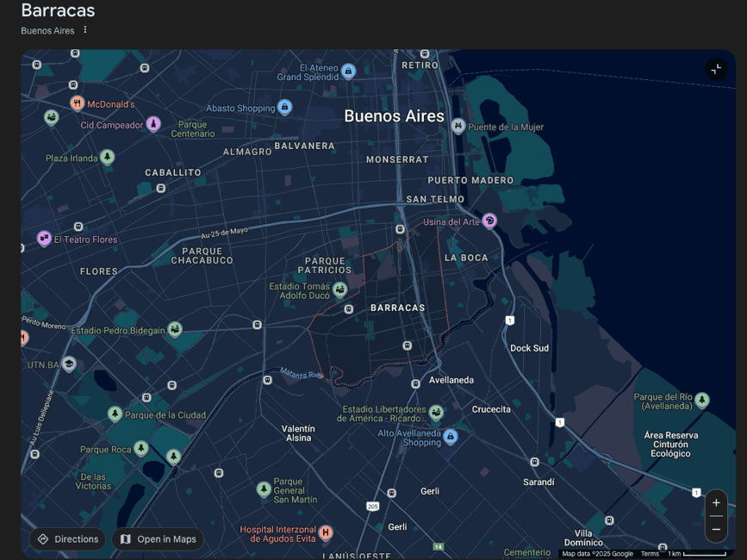747x560 pixels.
Task: Zoom in on the map
Action: click(716, 503)
